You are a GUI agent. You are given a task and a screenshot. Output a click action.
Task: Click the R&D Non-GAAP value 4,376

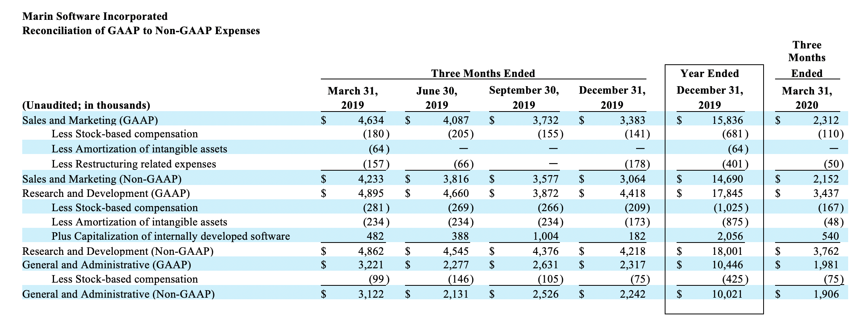[546, 251]
